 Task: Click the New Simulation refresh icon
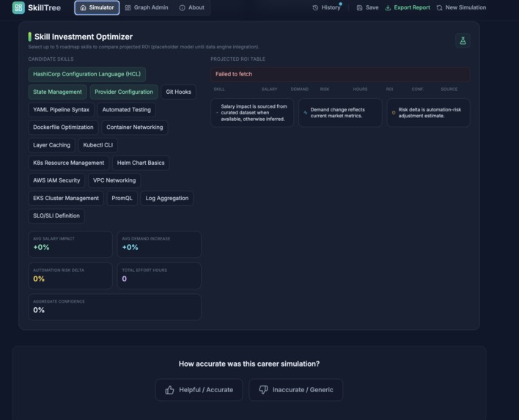(x=439, y=7)
